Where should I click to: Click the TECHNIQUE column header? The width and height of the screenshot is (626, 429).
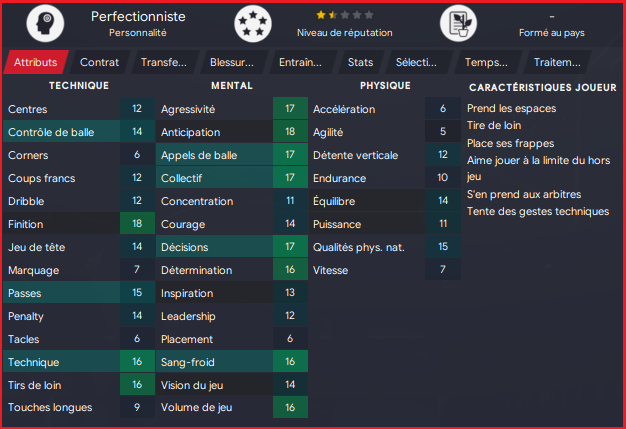[x=79, y=86]
